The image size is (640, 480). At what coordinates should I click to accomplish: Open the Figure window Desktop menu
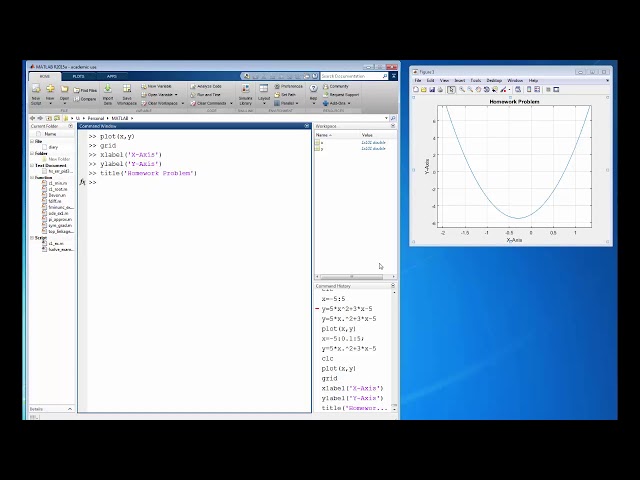494,80
